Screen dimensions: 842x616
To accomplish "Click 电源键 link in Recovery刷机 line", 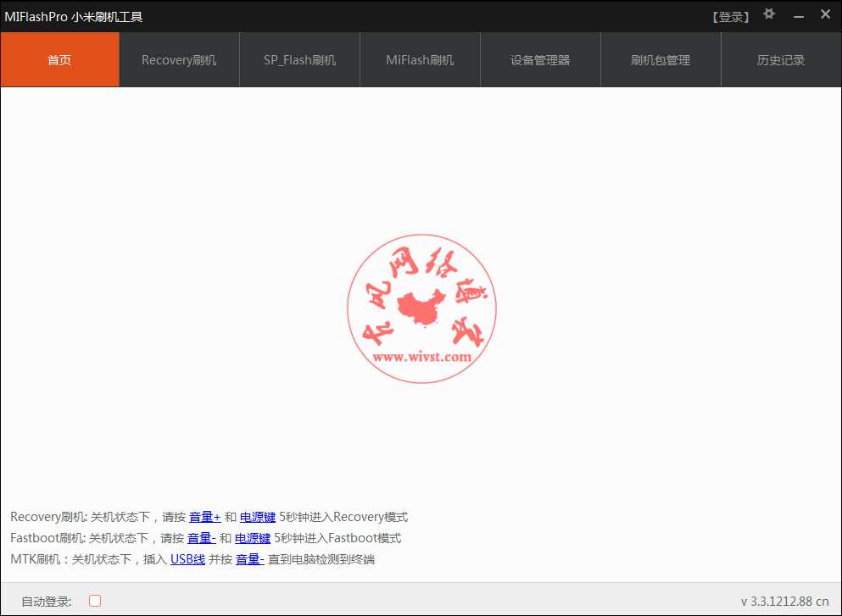I will click(x=257, y=517).
